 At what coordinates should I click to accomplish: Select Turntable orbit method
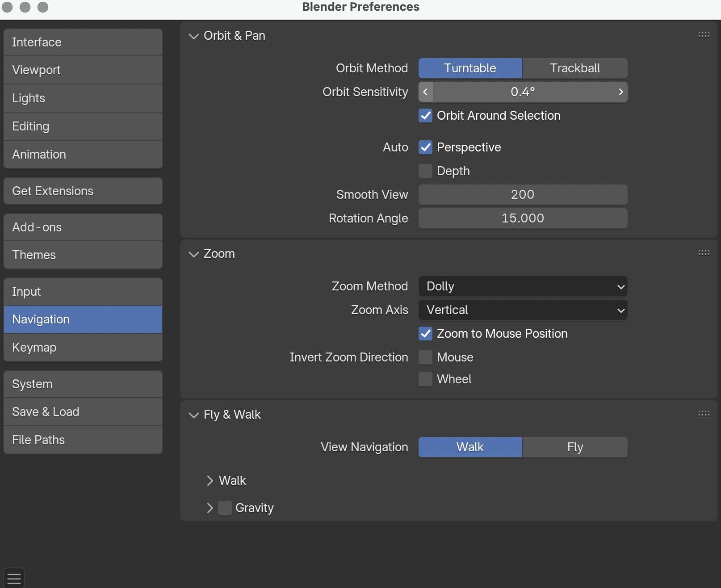470,68
